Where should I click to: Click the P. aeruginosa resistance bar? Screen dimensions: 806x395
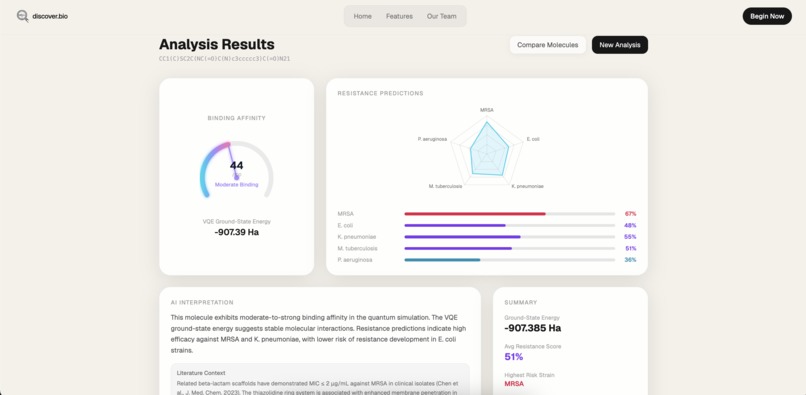pos(509,260)
